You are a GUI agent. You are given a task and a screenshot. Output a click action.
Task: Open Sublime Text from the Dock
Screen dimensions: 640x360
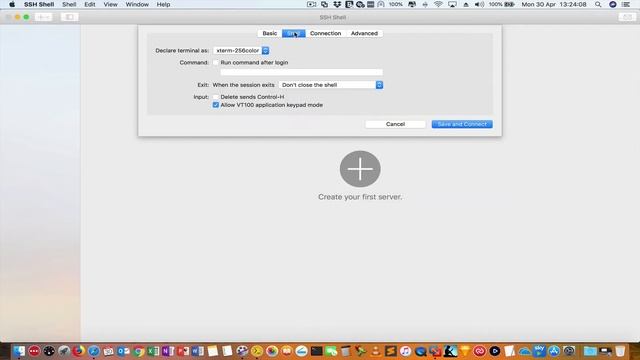pos(391,351)
